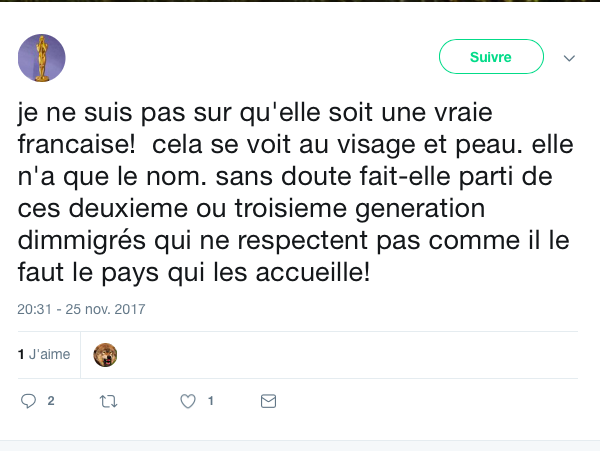Screen dimensions: 600x451
Task: Click the reply speech bubble icon
Action: click(28, 401)
